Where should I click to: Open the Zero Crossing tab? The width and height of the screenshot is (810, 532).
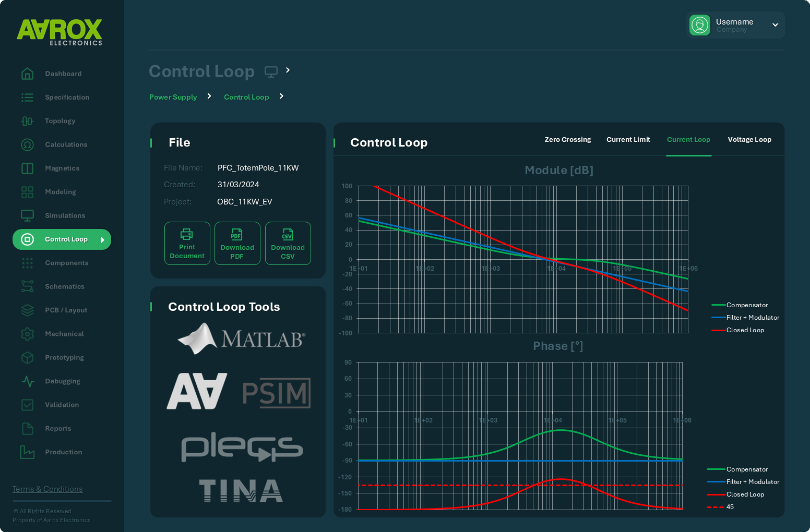coord(567,139)
